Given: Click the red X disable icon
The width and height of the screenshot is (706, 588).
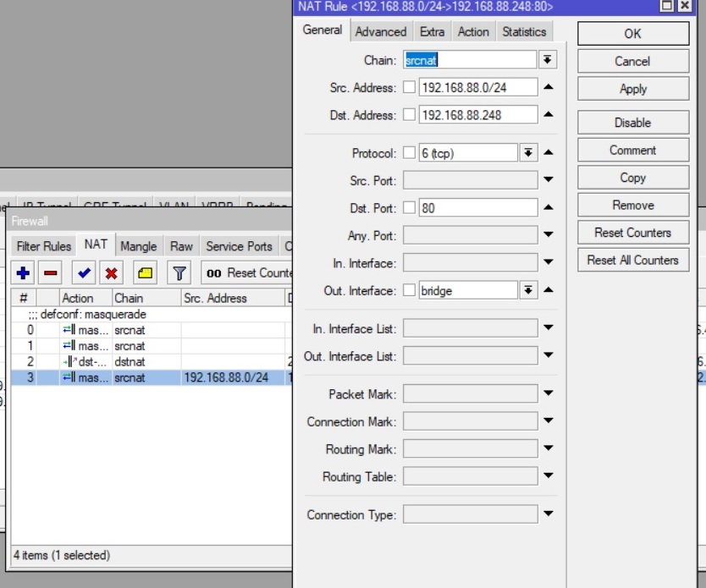Looking at the screenshot, I should click(x=111, y=273).
